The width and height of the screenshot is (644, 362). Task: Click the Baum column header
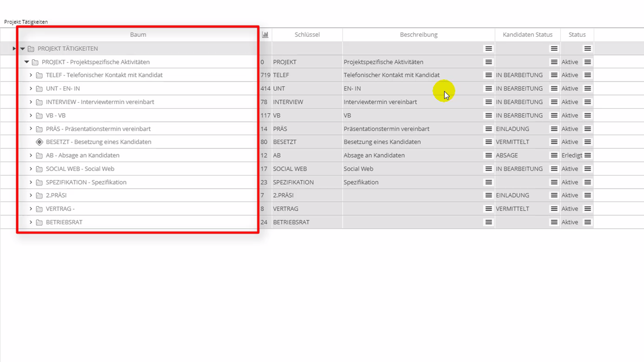click(x=138, y=35)
